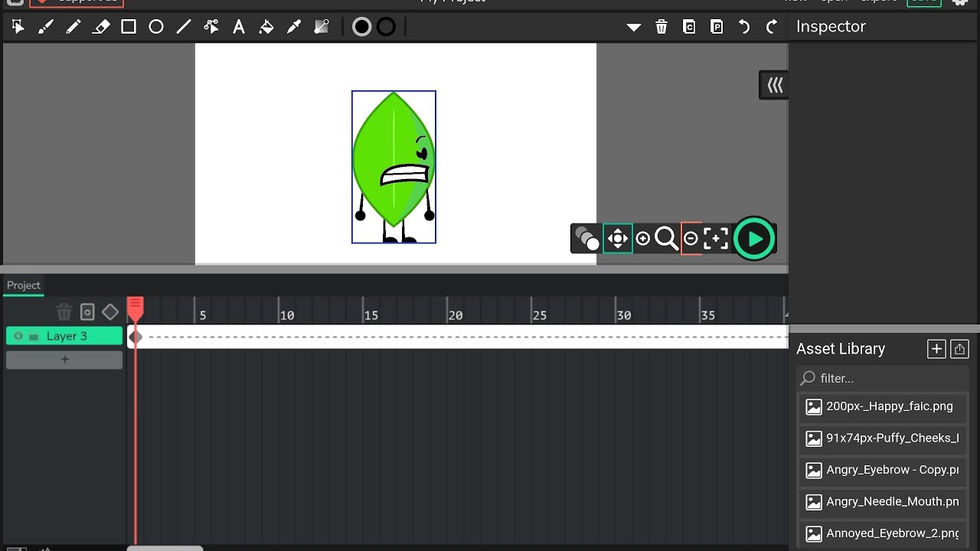Add a tween with the timeline diamond icon

click(x=110, y=312)
